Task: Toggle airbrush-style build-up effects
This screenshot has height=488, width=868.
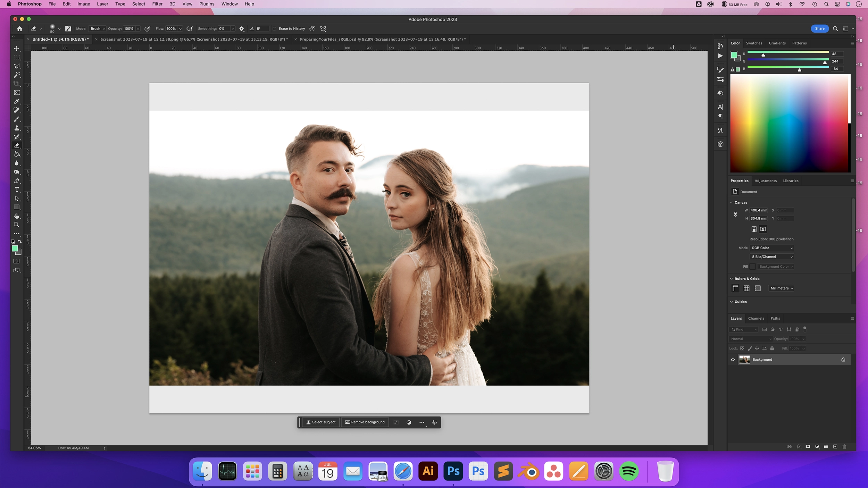Action: [x=190, y=29]
